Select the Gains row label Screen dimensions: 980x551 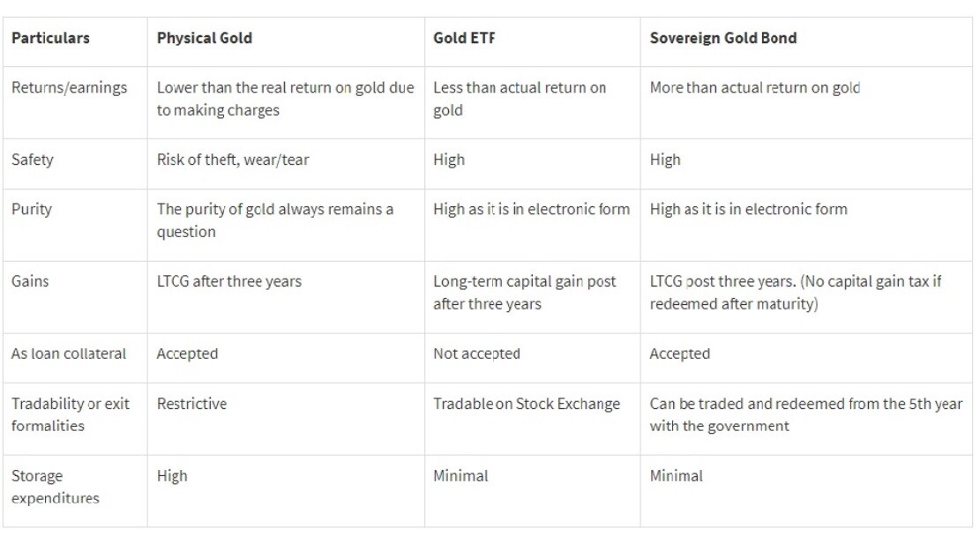pyautogui.click(x=30, y=281)
